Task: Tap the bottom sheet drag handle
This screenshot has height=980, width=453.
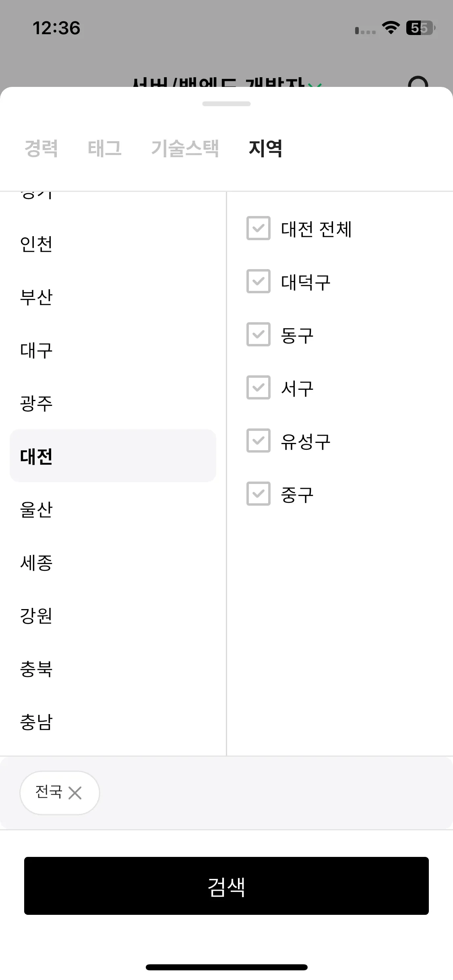Action: [226, 104]
